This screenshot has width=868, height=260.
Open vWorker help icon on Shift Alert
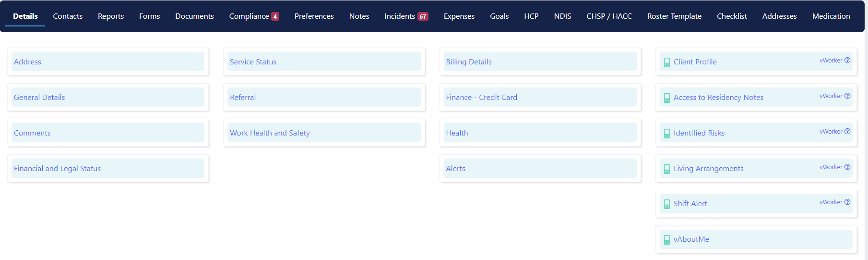(x=847, y=202)
